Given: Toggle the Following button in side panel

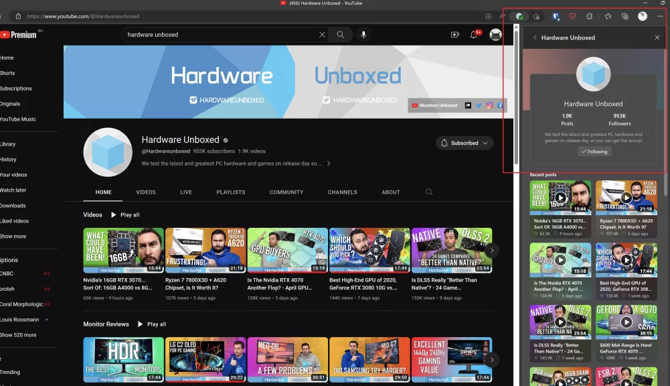Looking at the screenshot, I should tap(594, 151).
